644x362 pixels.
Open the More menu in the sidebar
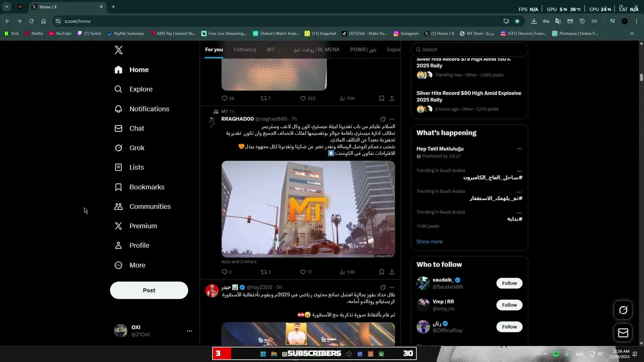(130, 265)
